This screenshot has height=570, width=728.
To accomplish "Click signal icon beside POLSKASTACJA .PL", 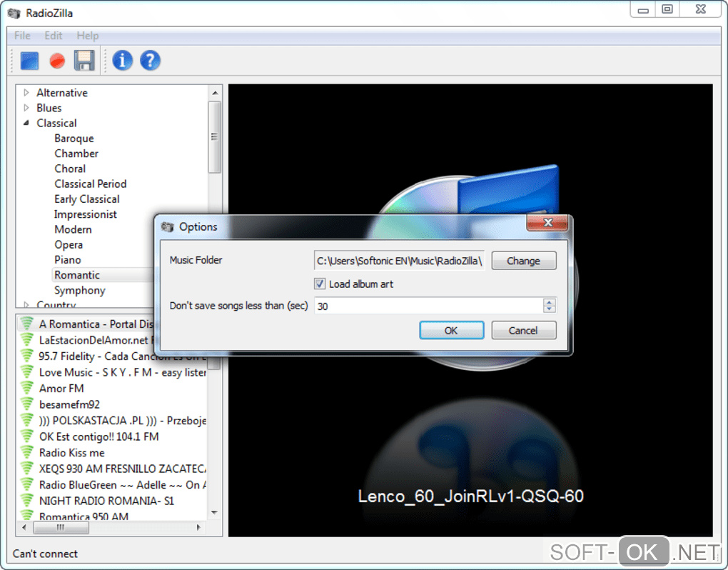I will [27, 420].
